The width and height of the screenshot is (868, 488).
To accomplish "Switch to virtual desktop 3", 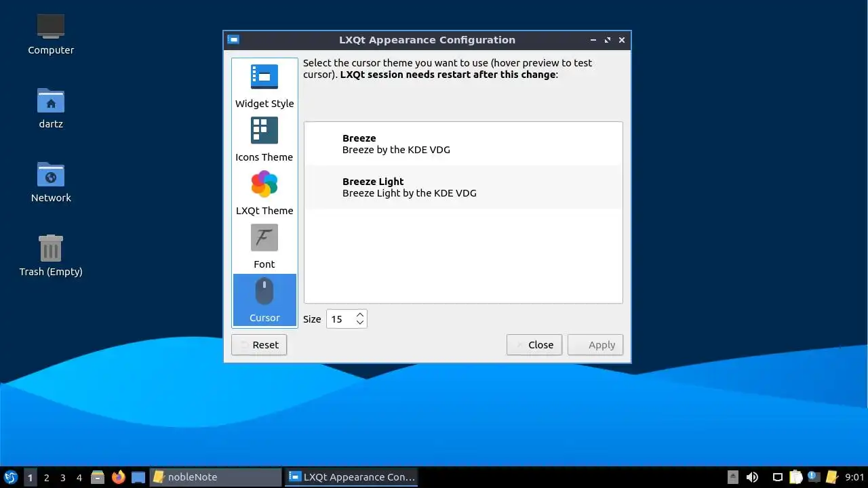I will click(62, 477).
